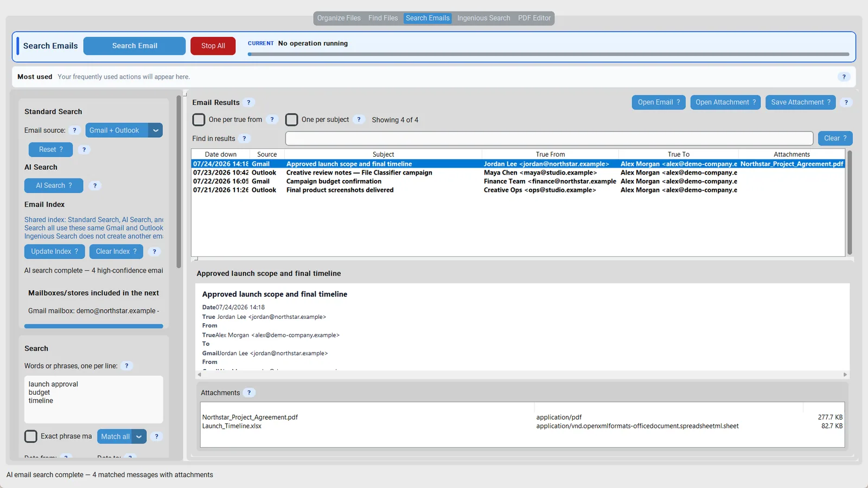Click the Stop All button
The image size is (868, 488).
[x=213, y=46]
